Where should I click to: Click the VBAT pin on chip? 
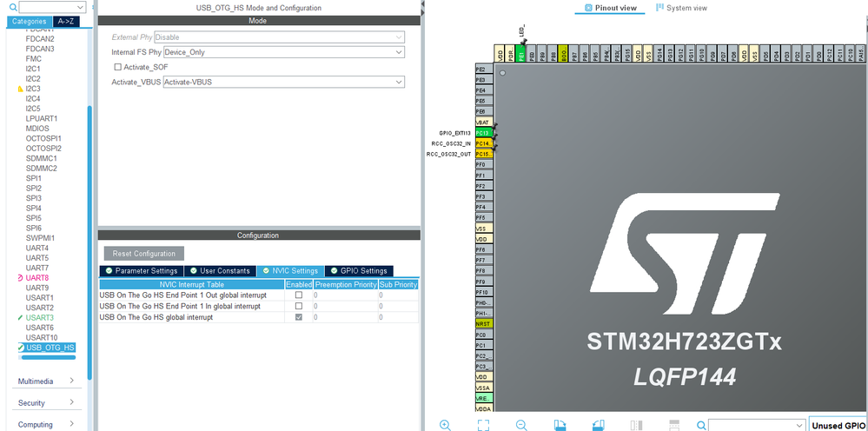(483, 123)
